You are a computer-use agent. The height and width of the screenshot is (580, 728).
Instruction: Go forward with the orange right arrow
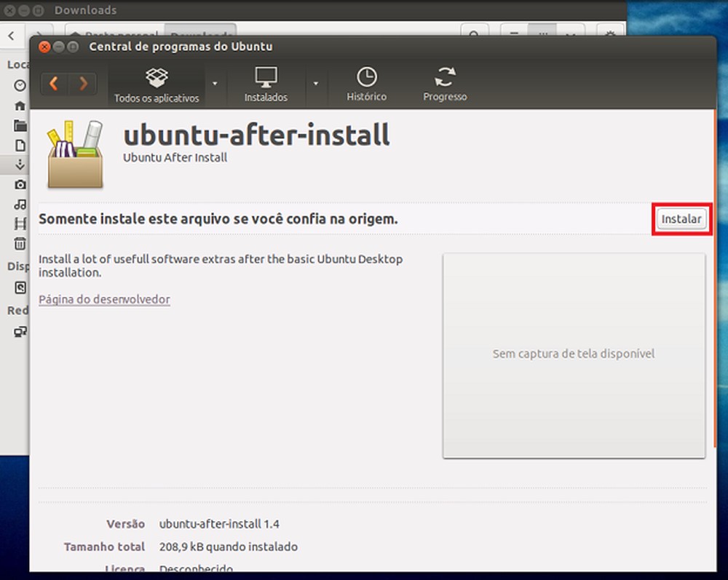tap(83, 84)
